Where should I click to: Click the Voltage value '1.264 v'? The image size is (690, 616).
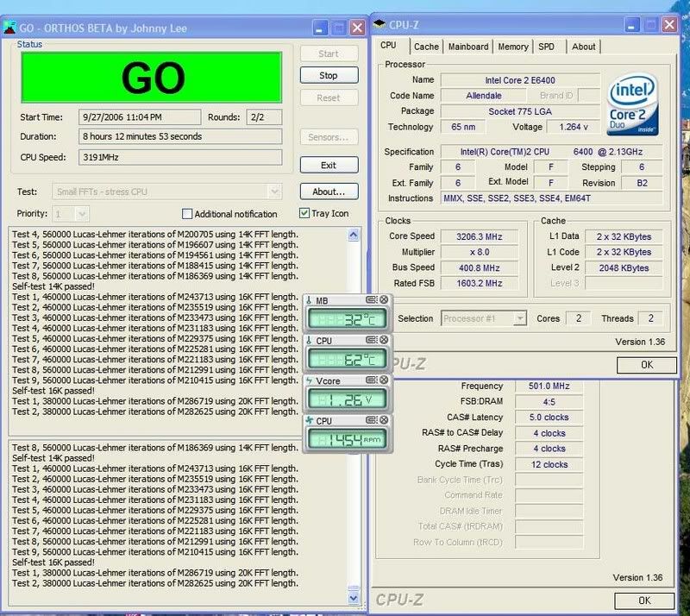coord(574,127)
